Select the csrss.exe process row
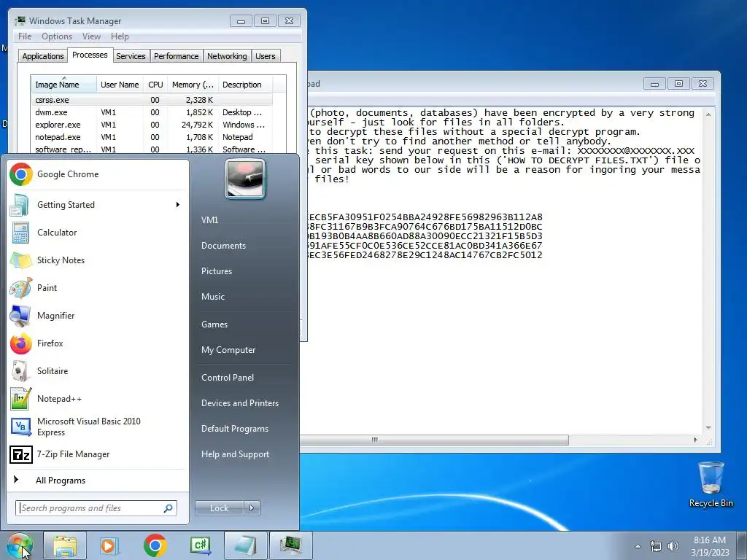 (x=152, y=100)
